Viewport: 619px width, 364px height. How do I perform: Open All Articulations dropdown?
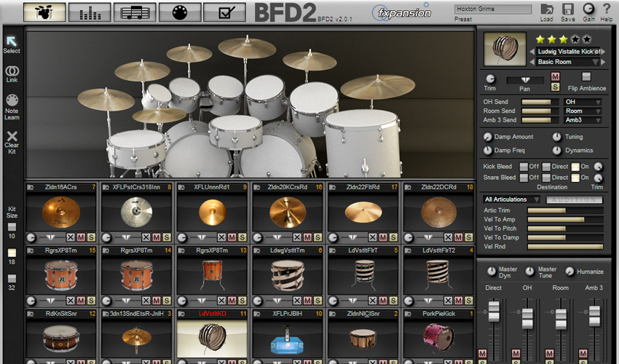click(512, 199)
